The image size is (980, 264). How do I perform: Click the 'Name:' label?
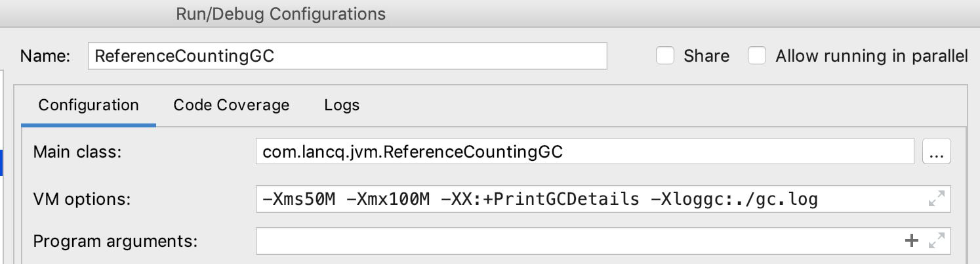pos(45,56)
